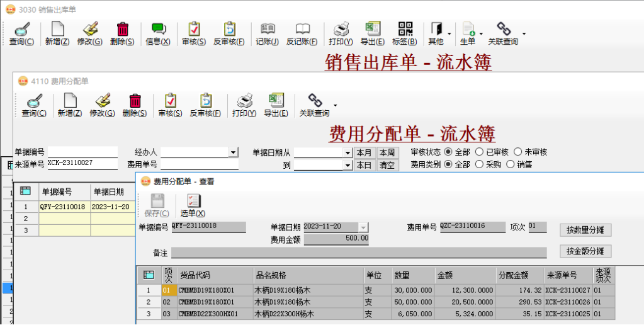Click 来源单号 field containing XCK-23110027
This screenshot has height=325, width=644.
(82, 164)
